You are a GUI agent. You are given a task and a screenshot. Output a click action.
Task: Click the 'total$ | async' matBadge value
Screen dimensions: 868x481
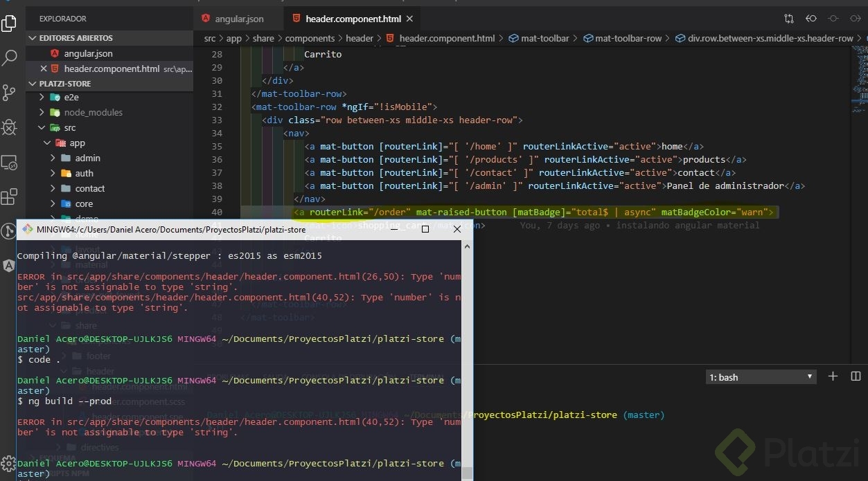click(x=613, y=212)
